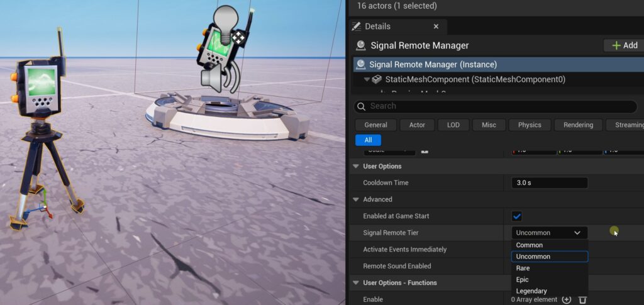This screenshot has height=305, width=644.
Task: Collapse the StaticMeshComponent tree node
Action: pyautogui.click(x=367, y=80)
